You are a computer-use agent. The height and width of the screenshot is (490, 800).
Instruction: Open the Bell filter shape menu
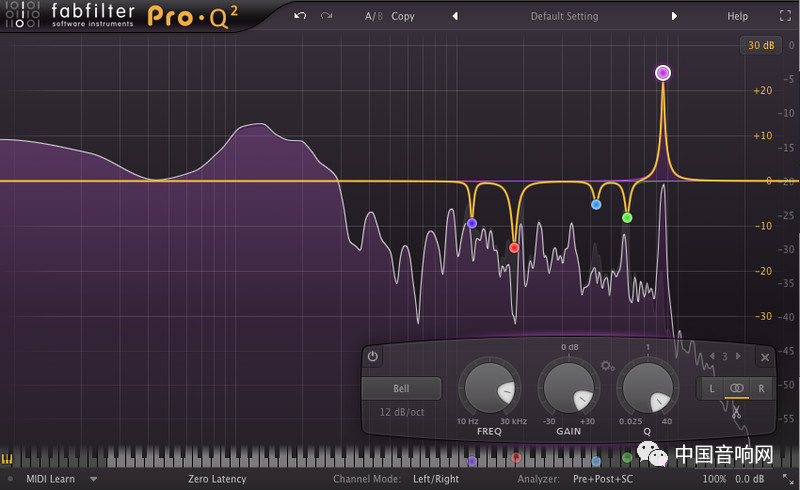point(401,388)
